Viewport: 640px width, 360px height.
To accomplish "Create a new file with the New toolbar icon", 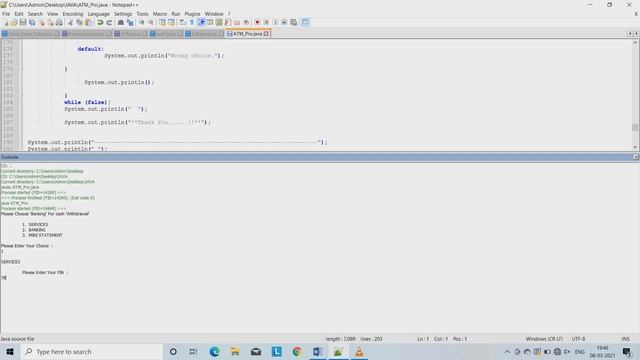I will click(x=5, y=22).
